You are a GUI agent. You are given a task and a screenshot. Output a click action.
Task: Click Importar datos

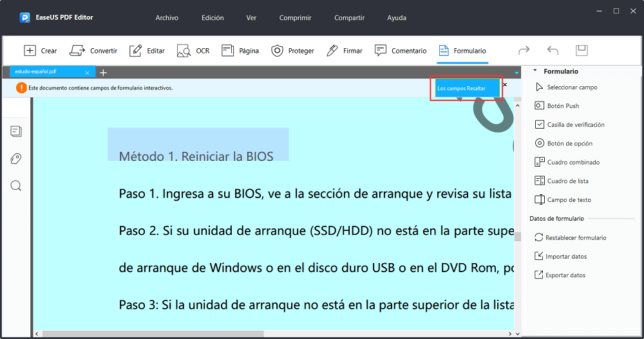click(x=561, y=257)
